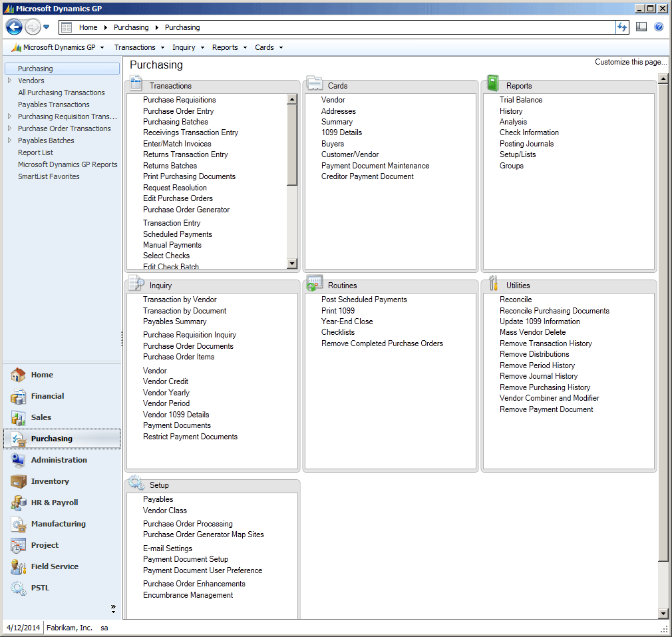Select Report List in navigation pane

[x=35, y=152]
